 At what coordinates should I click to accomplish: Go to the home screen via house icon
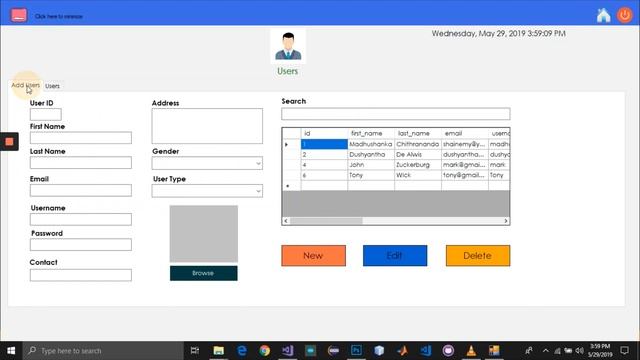(603, 16)
